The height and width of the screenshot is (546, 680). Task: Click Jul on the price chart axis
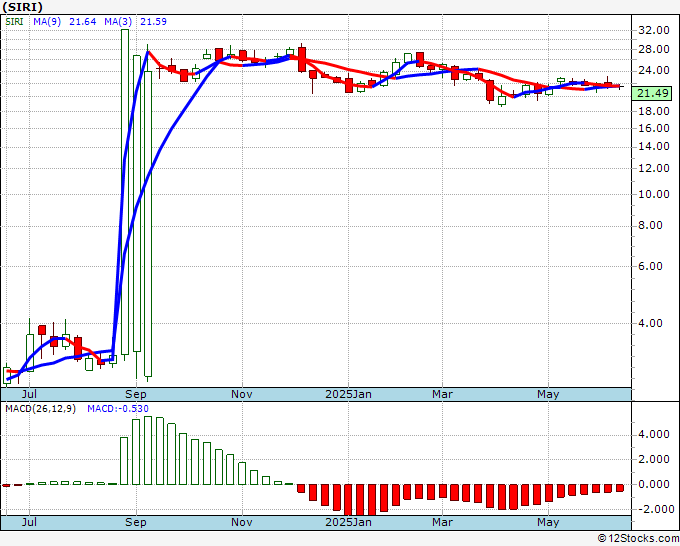[x=29, y=394]
